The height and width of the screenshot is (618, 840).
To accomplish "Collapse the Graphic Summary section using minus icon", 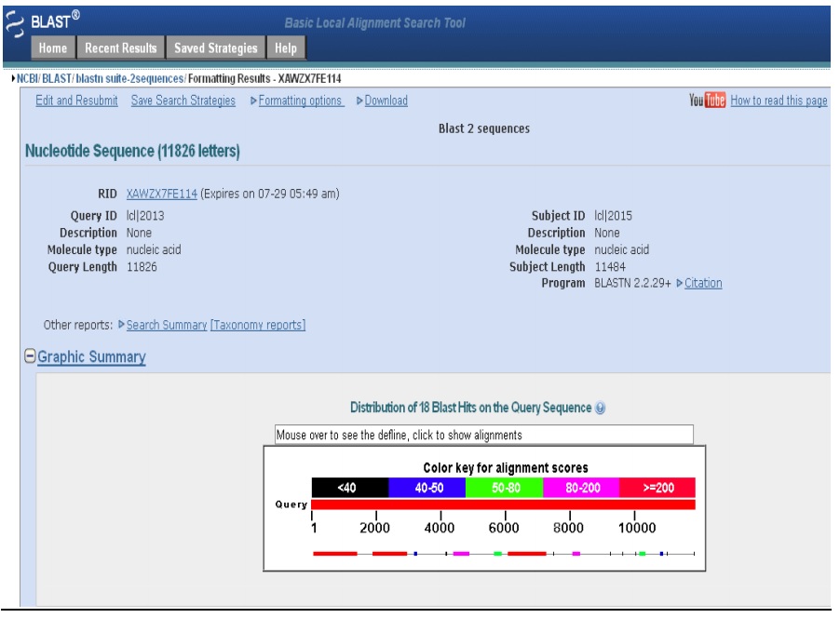I will click(x=30, y=356).
